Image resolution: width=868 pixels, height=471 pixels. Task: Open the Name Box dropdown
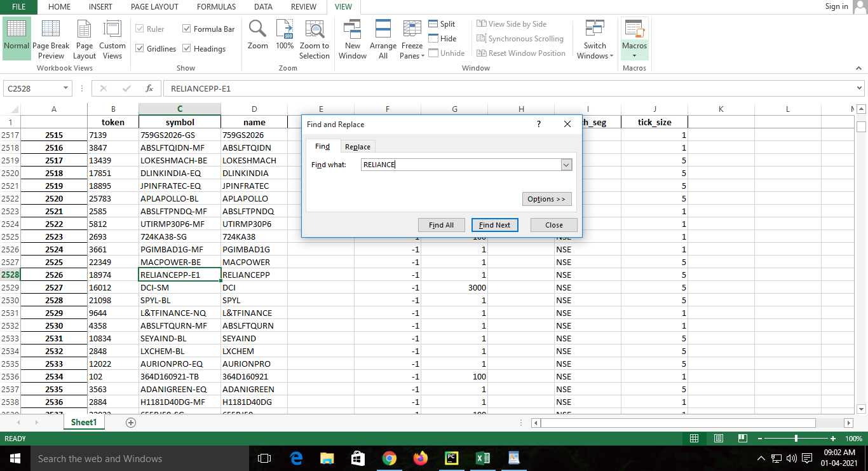(x=66, y=88)
